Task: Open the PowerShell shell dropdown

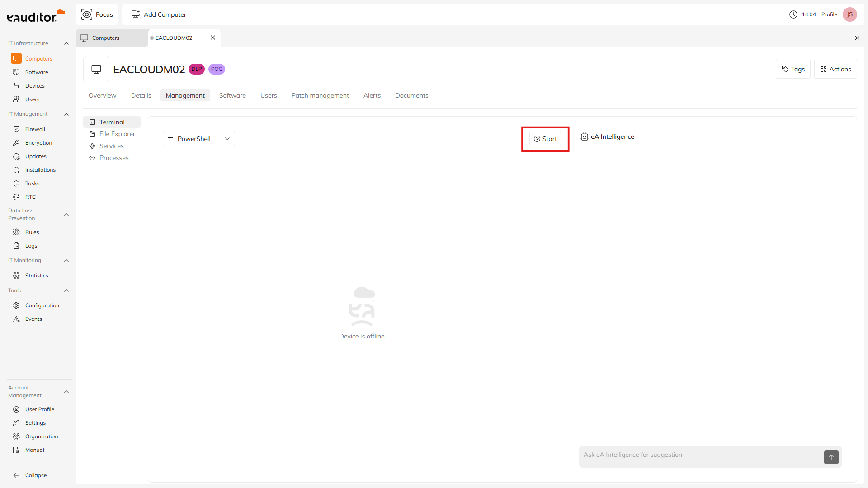Action: pyautogui.click(x=198, y=139)
